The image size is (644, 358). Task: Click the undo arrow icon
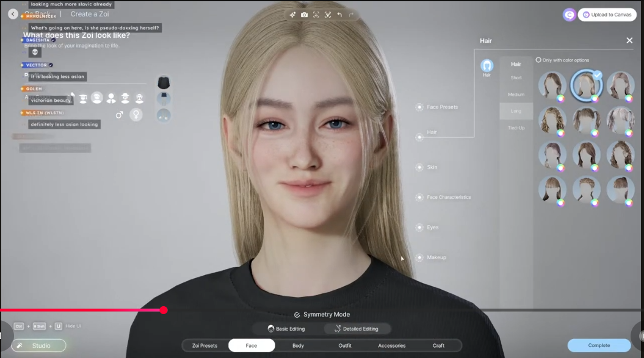click(x=339, y=15)
